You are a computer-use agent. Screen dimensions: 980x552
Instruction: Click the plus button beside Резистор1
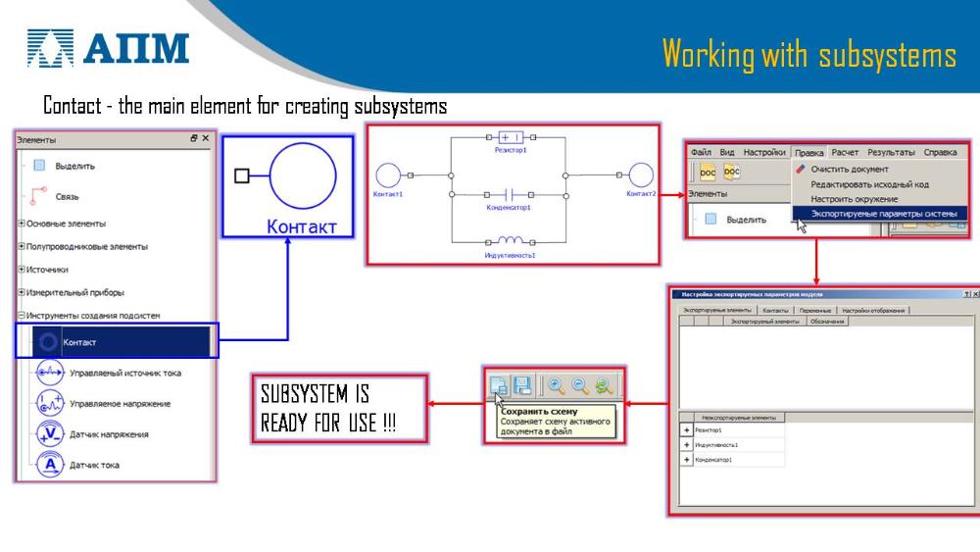(686, 430)
